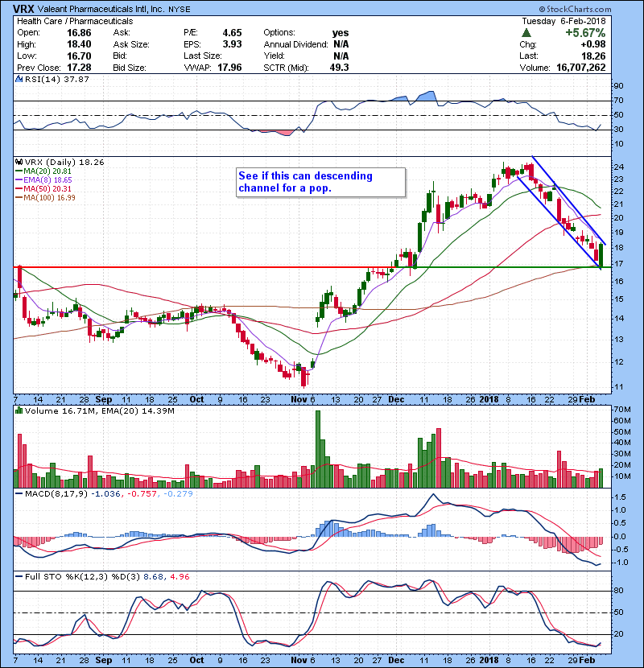
Task: Click the Health Care / Pharmaceuticals sector label
Action: [75, 21]
